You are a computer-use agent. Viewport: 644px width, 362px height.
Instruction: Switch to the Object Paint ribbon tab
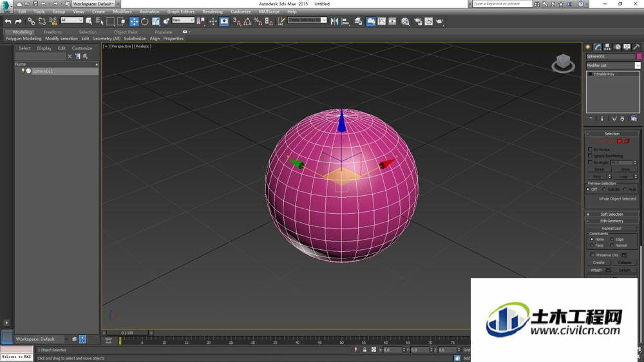126,32
